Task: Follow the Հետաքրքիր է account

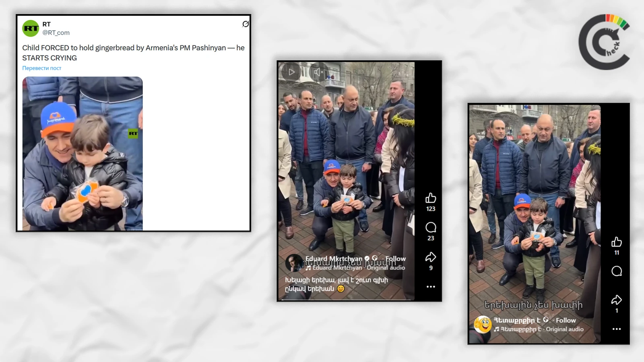Action: [x=566, y=320]
